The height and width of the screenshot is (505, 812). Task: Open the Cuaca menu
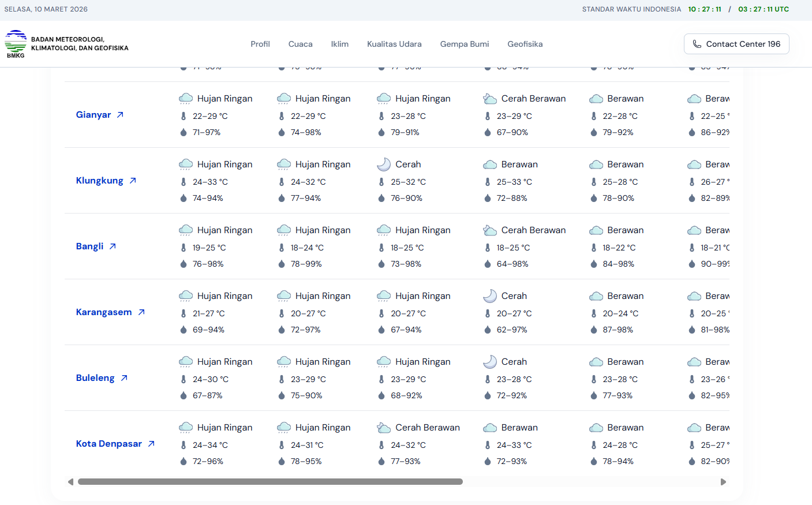300,44
